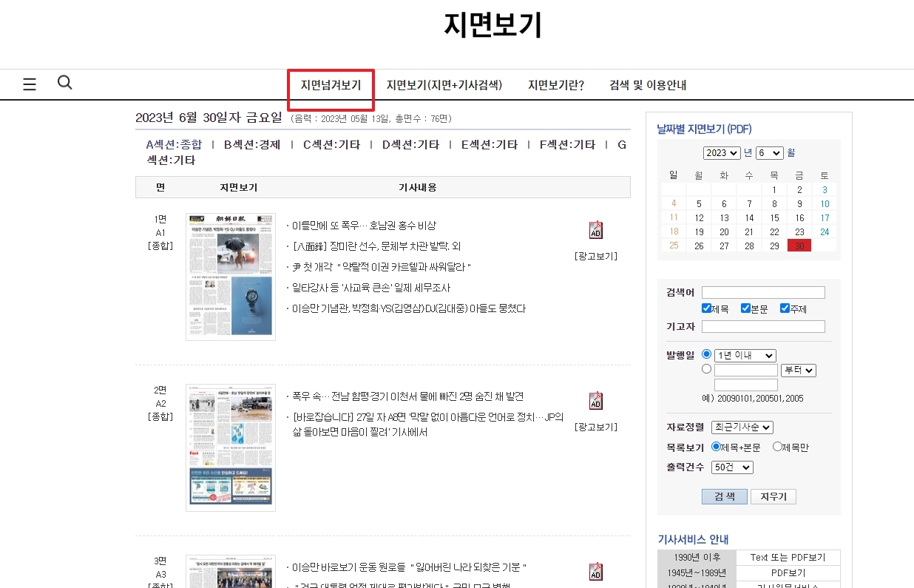Open article '폭우 속… 전남 함평·경기 이천서' headline

pos(407,396)
